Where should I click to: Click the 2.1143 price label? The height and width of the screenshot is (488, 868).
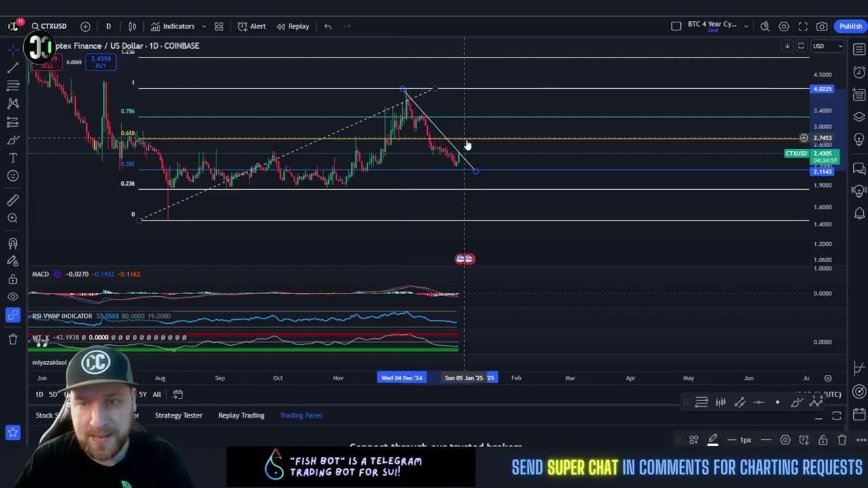pos(823,171)
